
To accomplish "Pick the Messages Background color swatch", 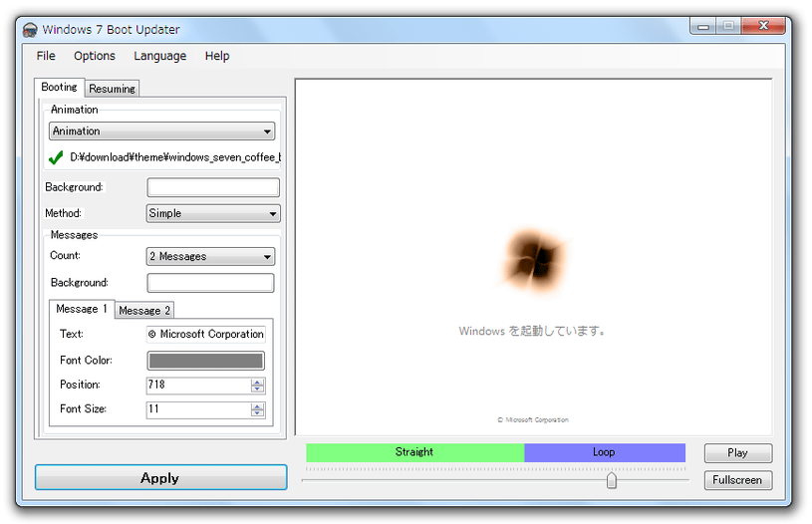I will tap(210, 283).
